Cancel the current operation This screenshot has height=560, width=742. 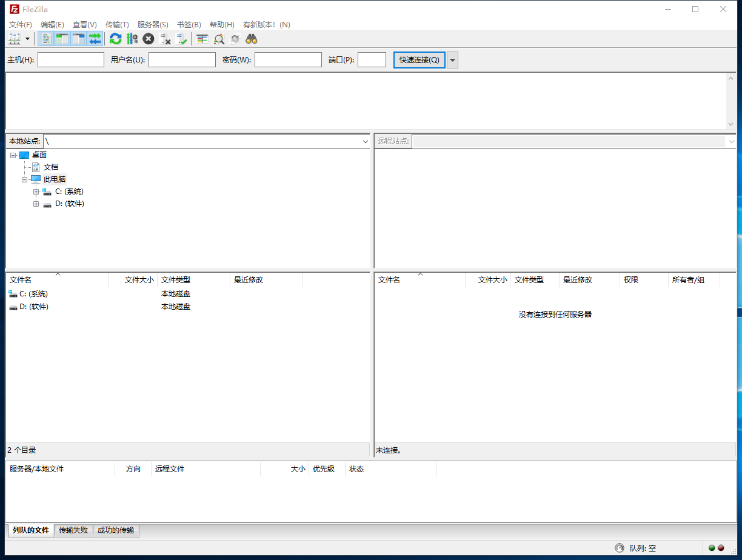[x=148, y=38]
